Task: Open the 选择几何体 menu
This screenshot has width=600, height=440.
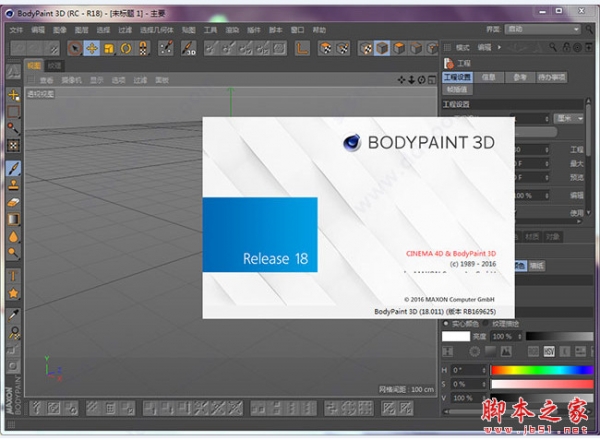Action: tap(156, 30)
